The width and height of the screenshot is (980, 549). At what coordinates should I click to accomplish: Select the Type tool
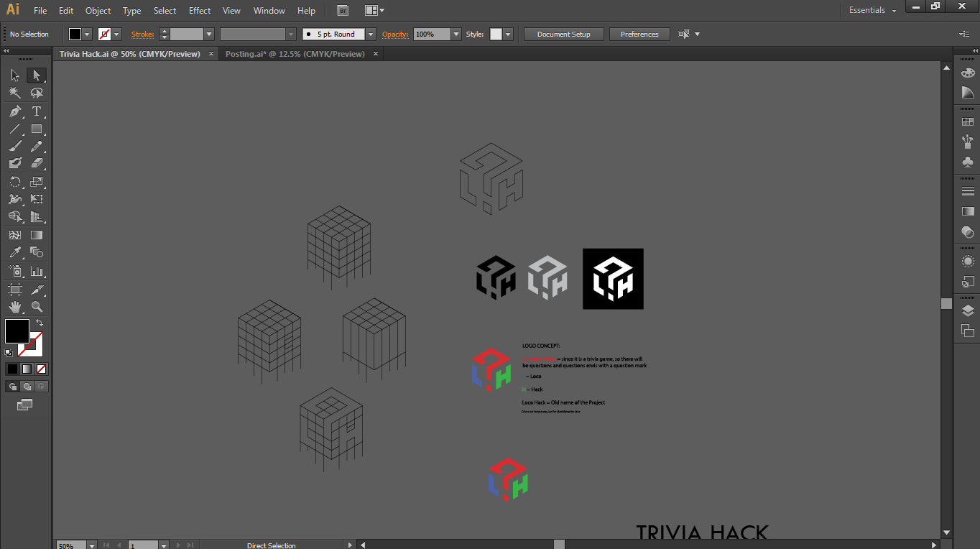(37, 111)
